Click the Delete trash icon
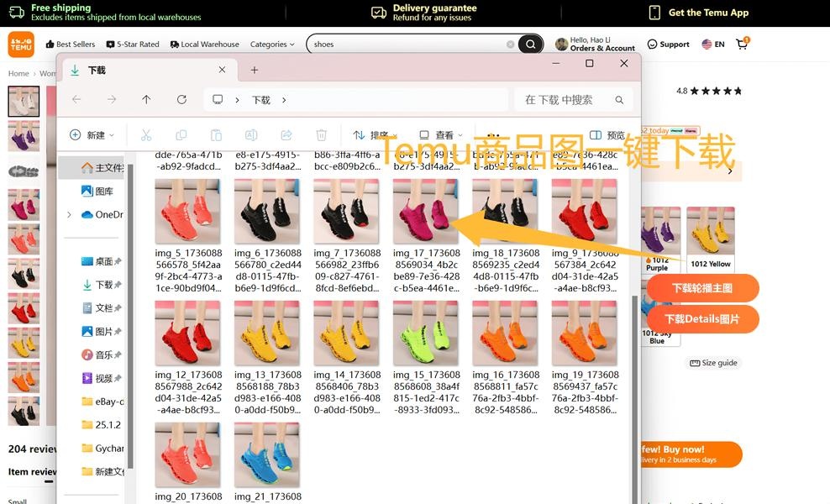 pos(321,135)
